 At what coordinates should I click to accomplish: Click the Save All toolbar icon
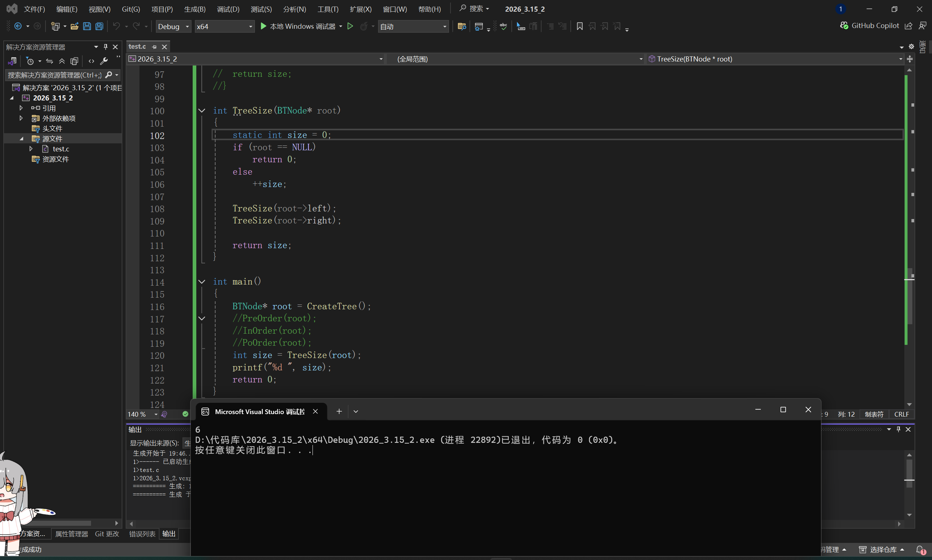click(x=99, y=27)
